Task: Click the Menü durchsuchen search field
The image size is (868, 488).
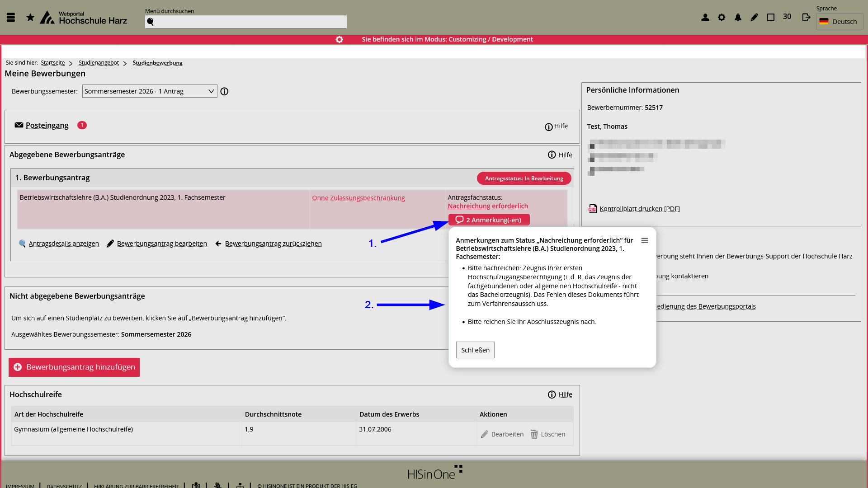Action: [x=246, y=22]
